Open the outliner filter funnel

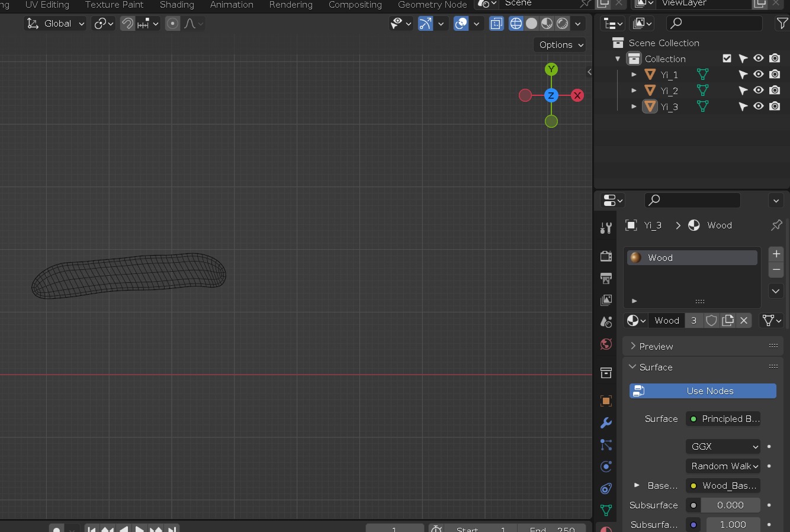coord(782,23)
